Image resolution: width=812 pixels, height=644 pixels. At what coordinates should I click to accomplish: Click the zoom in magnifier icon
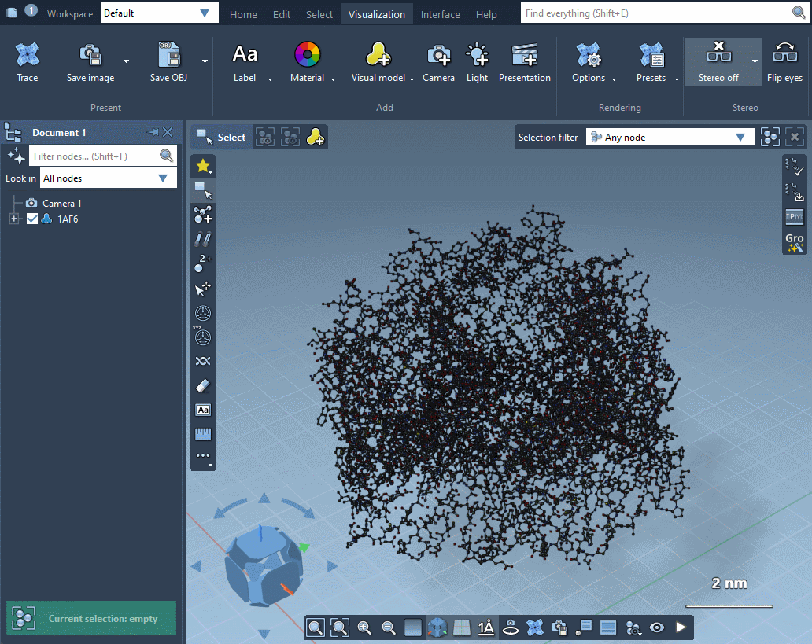[x=364, y=627]
